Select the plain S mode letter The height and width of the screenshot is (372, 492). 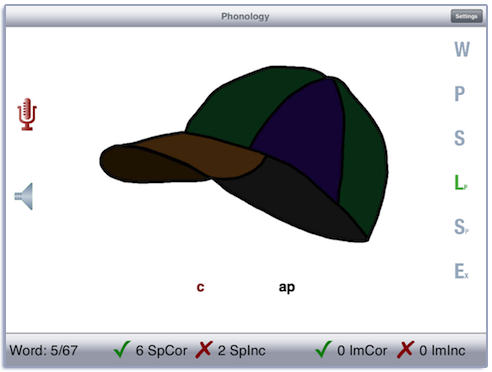(460, 138)
